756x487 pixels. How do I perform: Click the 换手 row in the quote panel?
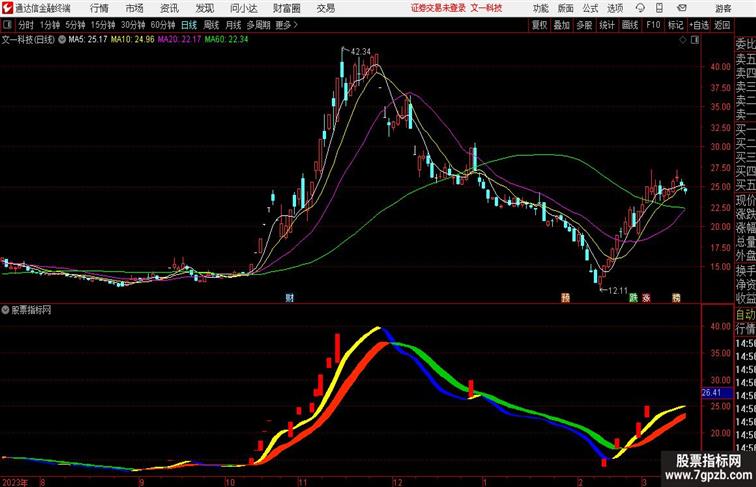pyautogui.click(x=745, y=271)
